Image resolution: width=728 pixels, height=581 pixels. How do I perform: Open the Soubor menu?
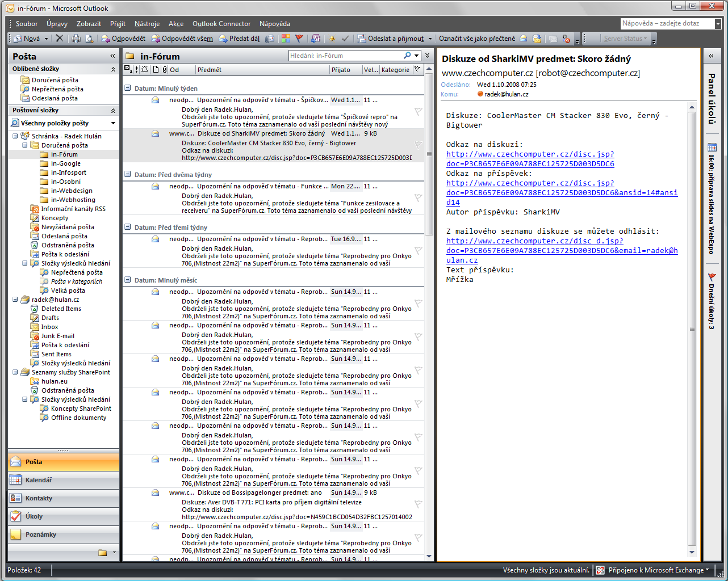[x=27, y=24]
